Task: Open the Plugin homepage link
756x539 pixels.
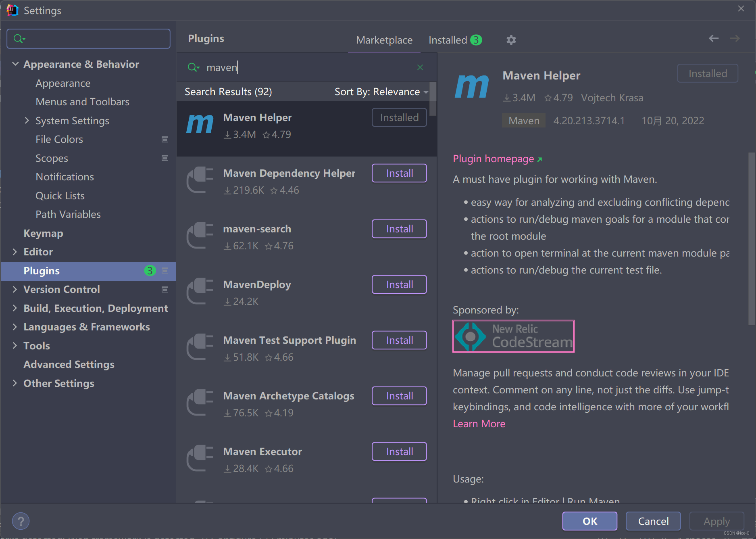Action: tap(498, 159)
